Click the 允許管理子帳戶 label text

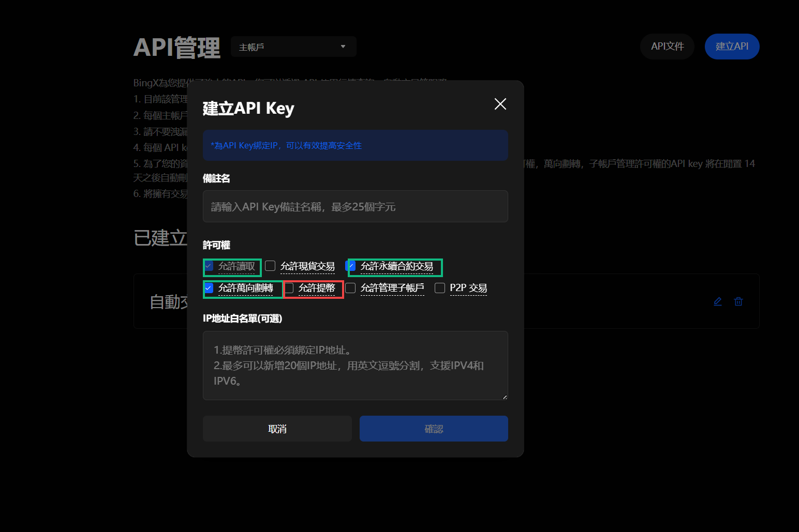(392, 288)
